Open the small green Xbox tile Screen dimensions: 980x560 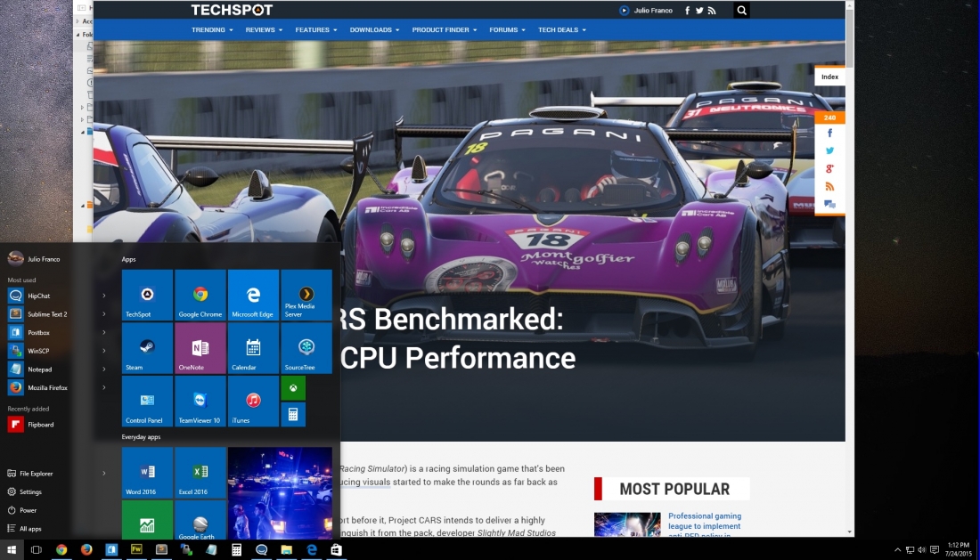[293, 387]
